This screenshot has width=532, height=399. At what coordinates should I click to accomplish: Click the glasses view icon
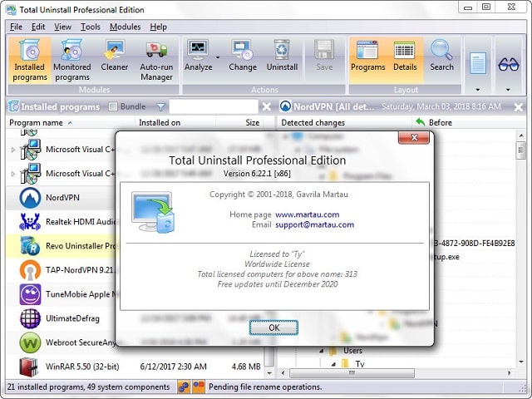coord(508,64)
